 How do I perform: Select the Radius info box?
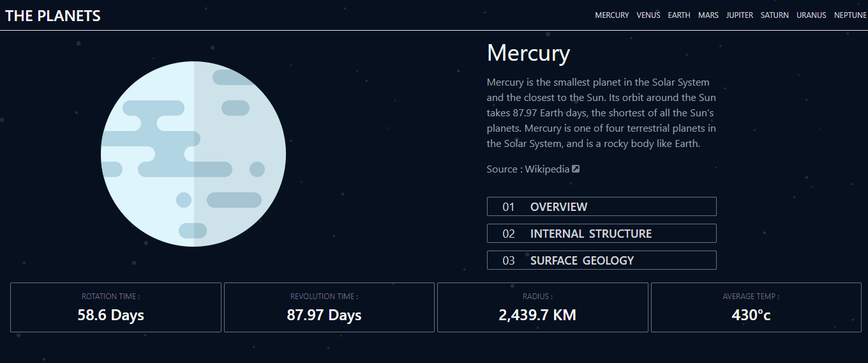coord(542,307)
